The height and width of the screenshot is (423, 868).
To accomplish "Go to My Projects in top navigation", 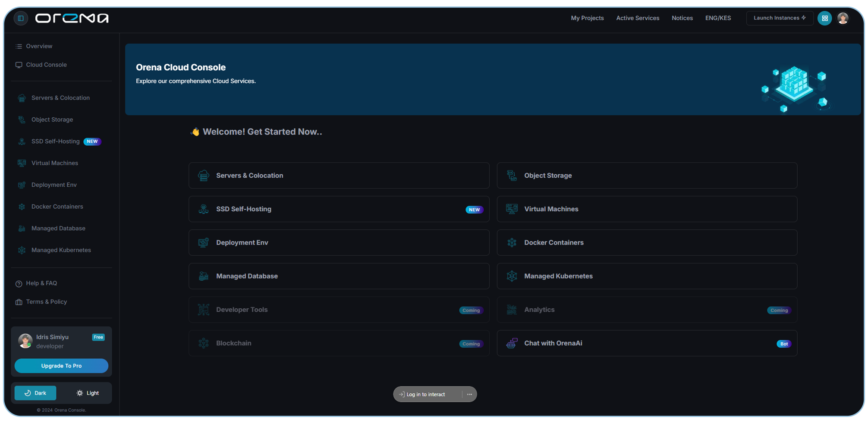I will click(587, 18).
